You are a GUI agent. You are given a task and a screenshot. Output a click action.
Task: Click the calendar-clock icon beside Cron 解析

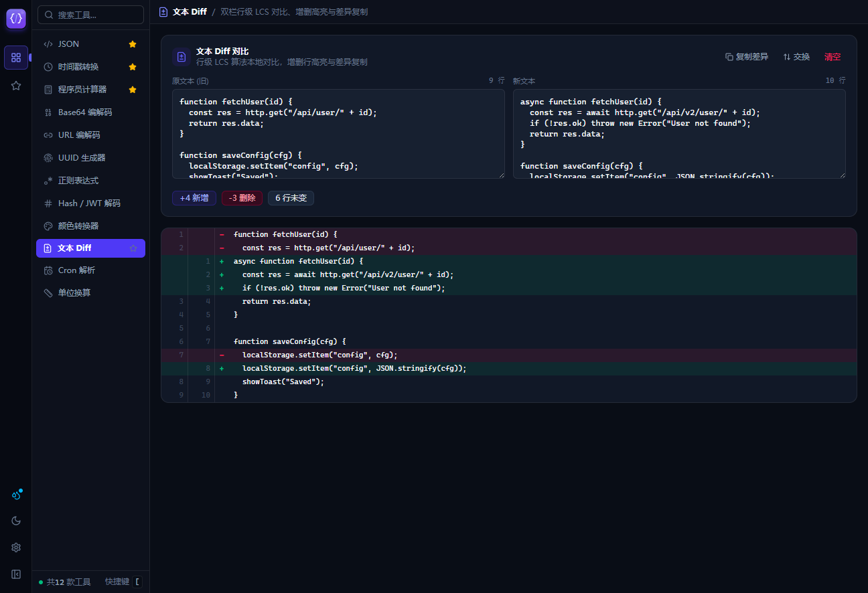pos(48,270)
